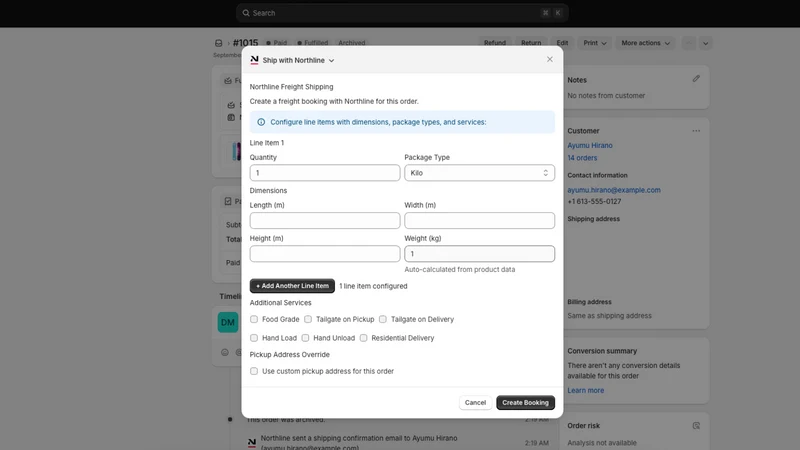Screen dimensions: 800x450
Task: Click the '1 line item configured' text
Action: pyautogui.click(x=373, y=286)
